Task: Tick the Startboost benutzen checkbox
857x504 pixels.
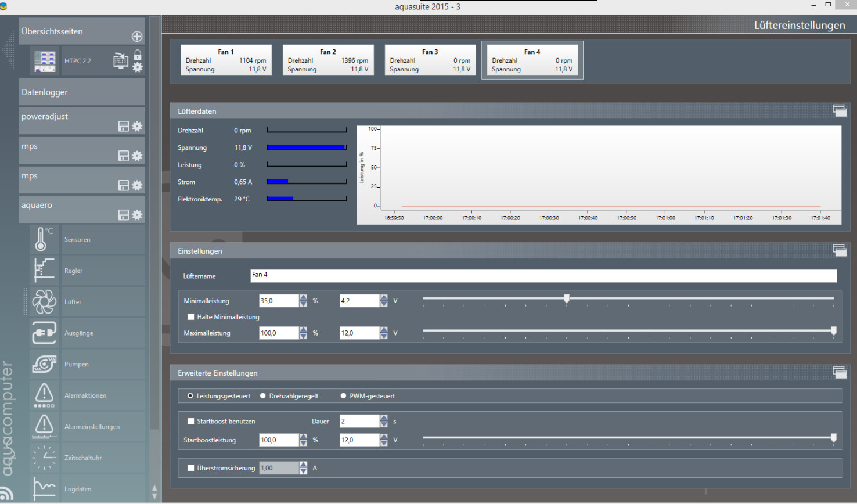Action: tap(190, 422)
